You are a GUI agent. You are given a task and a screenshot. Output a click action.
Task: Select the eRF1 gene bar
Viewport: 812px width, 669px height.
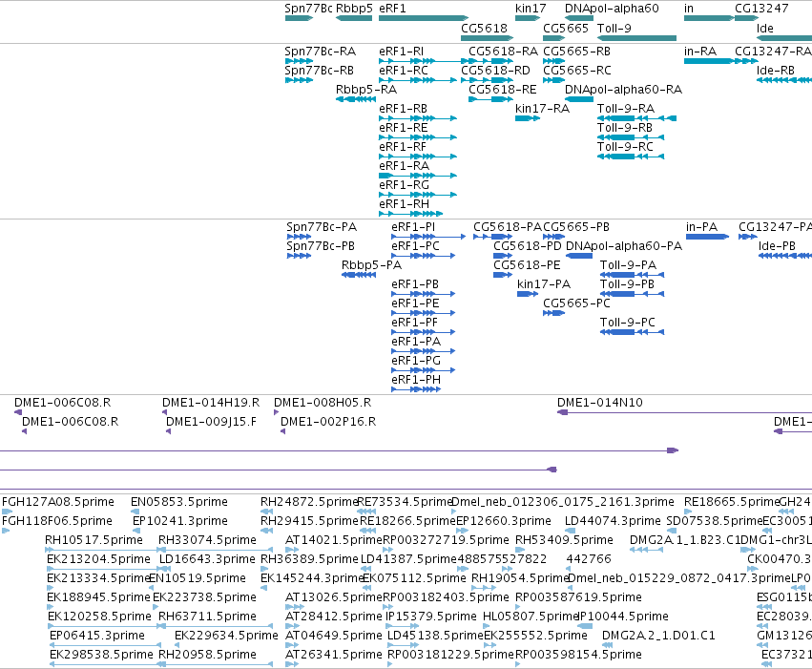click(x=423, y=18)
